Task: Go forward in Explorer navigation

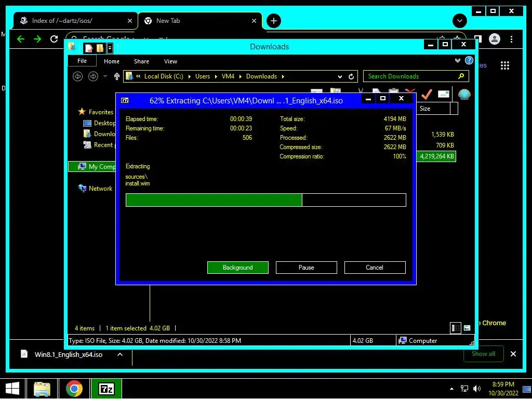Action: tap(93, 76)
